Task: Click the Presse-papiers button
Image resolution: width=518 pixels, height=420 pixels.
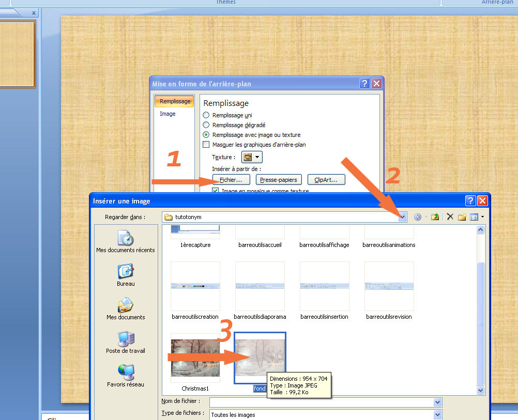Action: click(279, 180)
